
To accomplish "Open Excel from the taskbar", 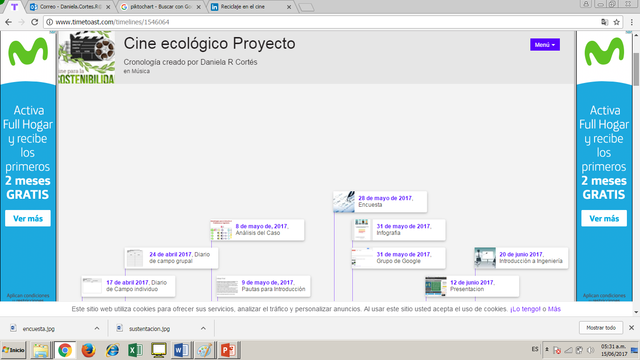I will [x=135, y=350].
